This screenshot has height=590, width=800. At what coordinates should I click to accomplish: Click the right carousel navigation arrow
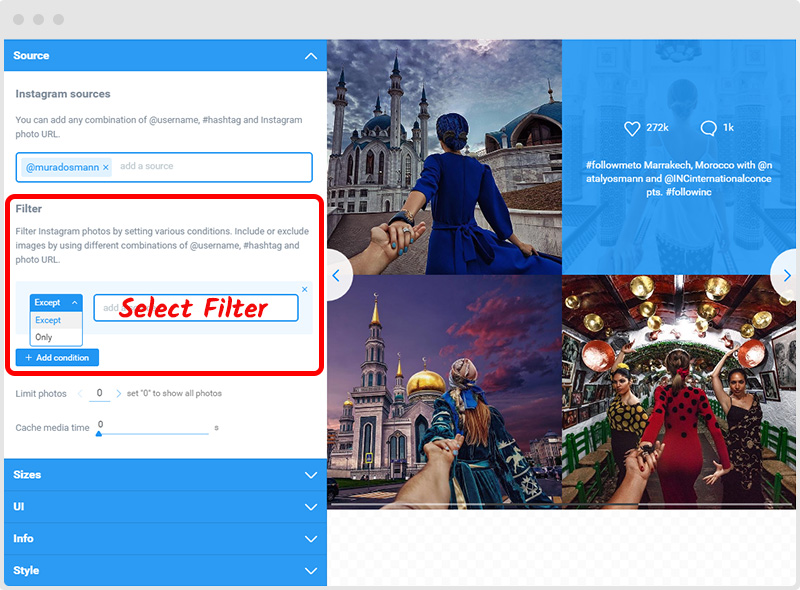click(x=787, y=275)
